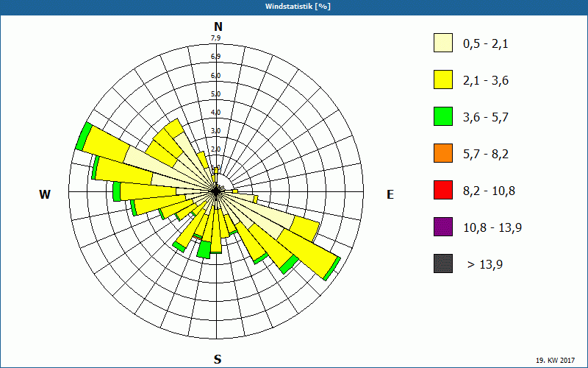The height and width of the screenshot is (368, 588).
Task: Click the 0,5 - 2,1 pale yellow swatch
Action: (x=443, y=43)
